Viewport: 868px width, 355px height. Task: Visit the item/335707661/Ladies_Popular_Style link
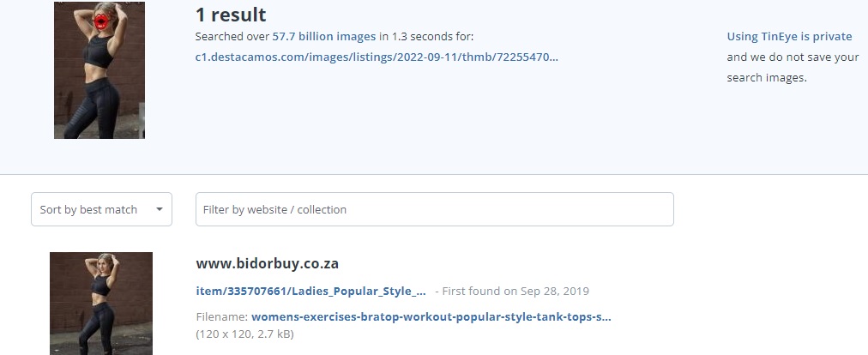[311, 292]
